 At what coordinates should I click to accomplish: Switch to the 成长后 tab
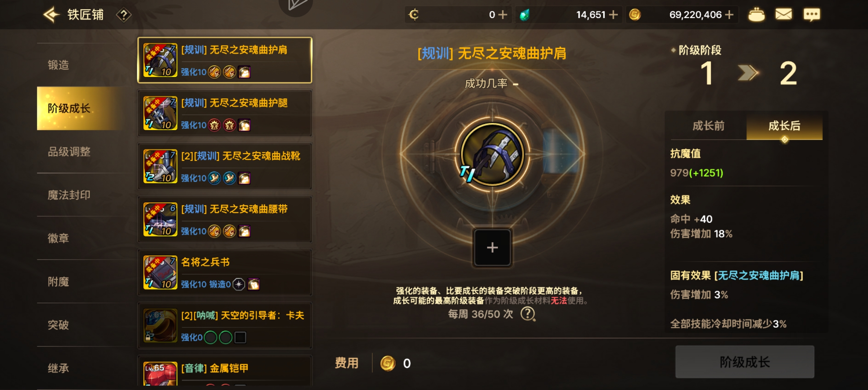click(785, 126)
